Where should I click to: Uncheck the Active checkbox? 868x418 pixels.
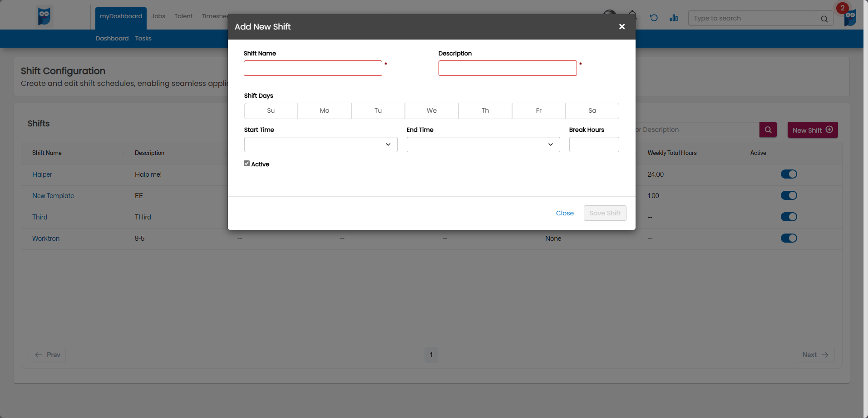[x=247, y=164]
